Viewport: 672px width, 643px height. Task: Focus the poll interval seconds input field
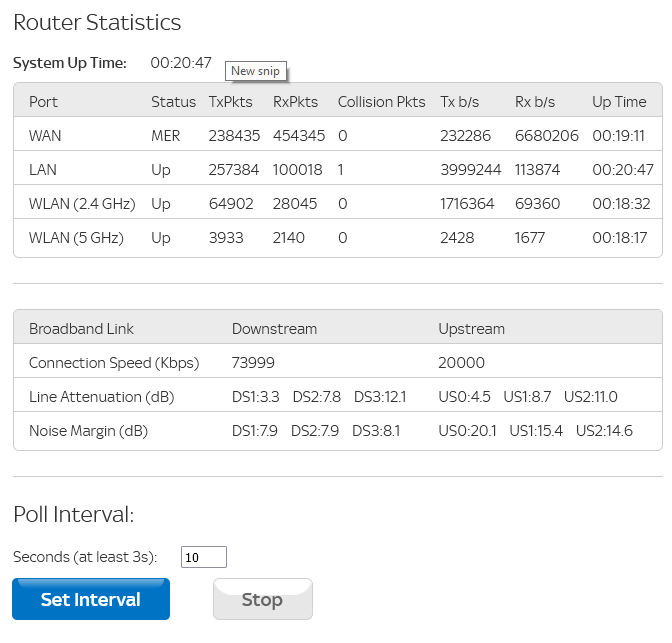[204, 557]
